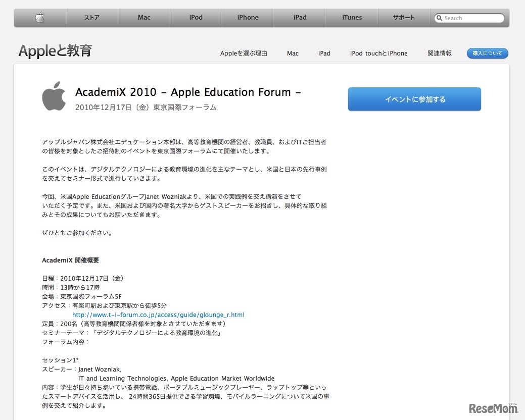Open the t-i-forum access guide hyperlink
The image size is (525, 420).
click(158, 314)
